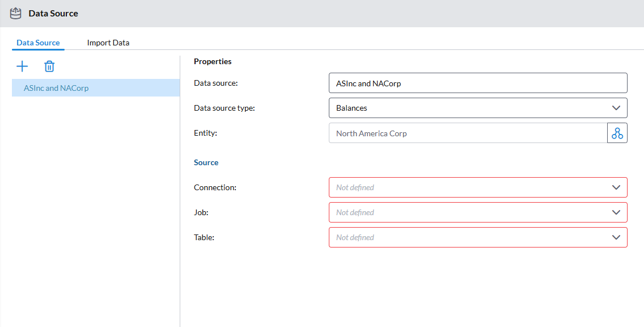Click the Source section heading

click(206, 162)
